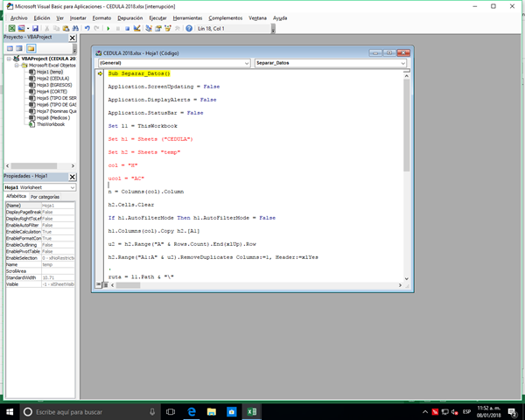Open the (General) object dropdown
The width and height of the screenshot is (525, 420).
(x=248, y=63)
